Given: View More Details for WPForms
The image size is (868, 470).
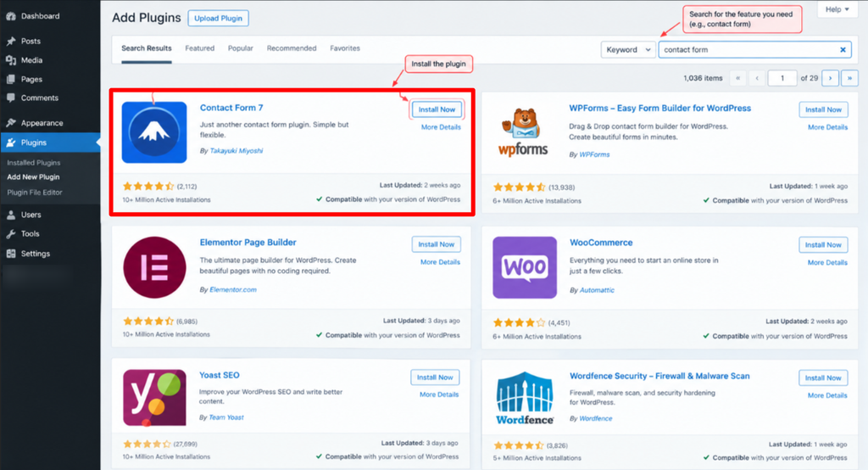Looking at the screenshot, I should 827,127.
